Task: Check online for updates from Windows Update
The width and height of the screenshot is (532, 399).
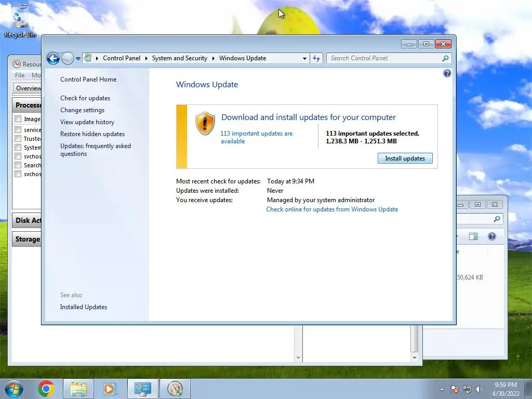Action: [x=332, y=209]
